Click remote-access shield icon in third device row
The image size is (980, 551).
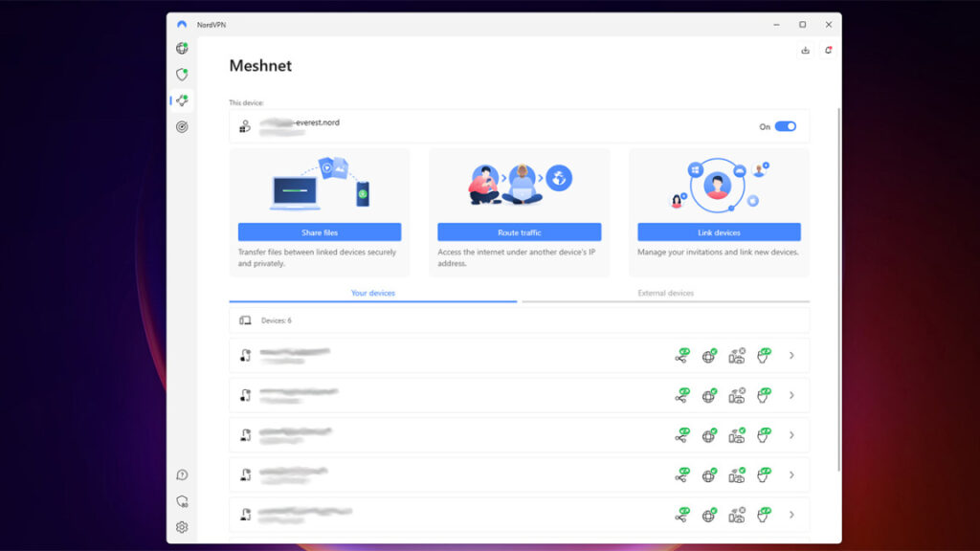tap(764, 435)
